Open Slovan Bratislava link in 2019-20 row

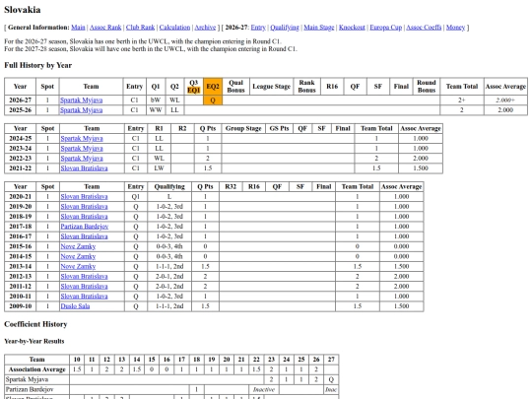pyautogui.click(x=84, y=207)
